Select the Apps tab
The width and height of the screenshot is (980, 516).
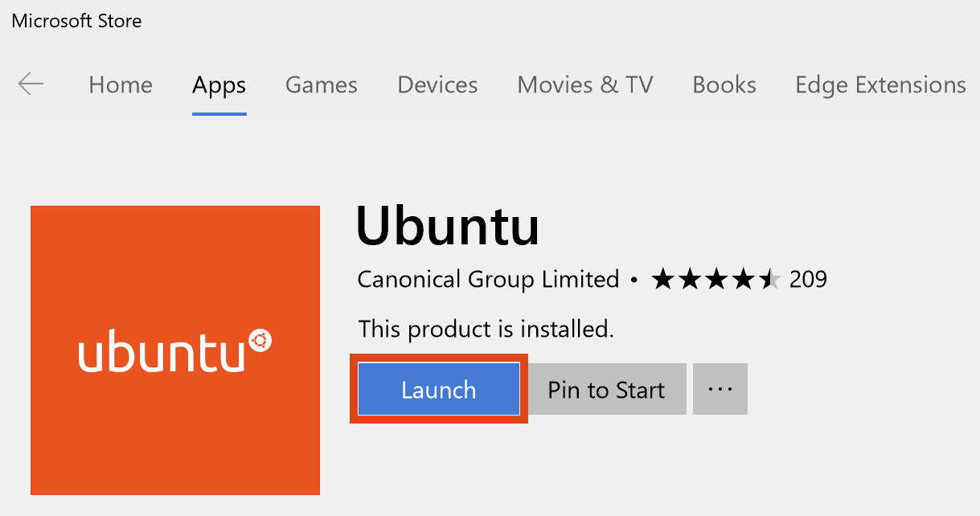point(219,85)
